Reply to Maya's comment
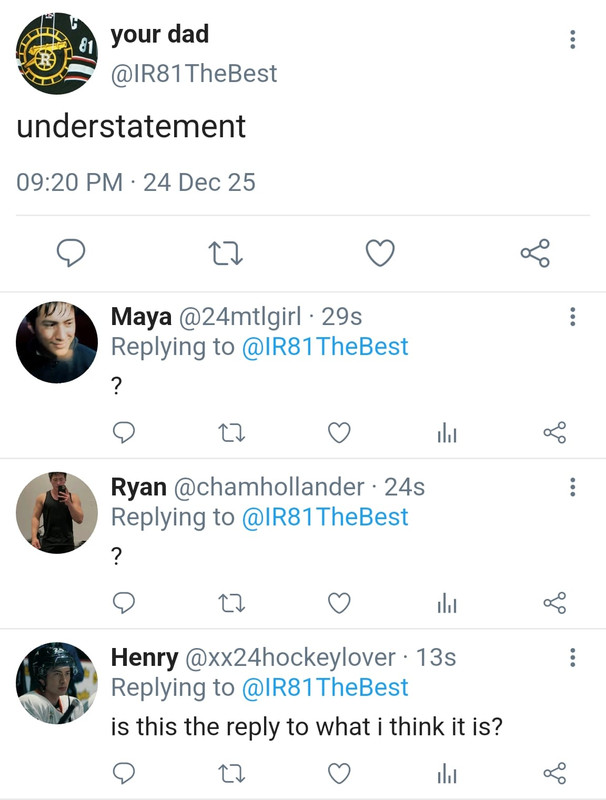Image resolution: width=606 pixels, height=800 pixels. pos(124,432)
